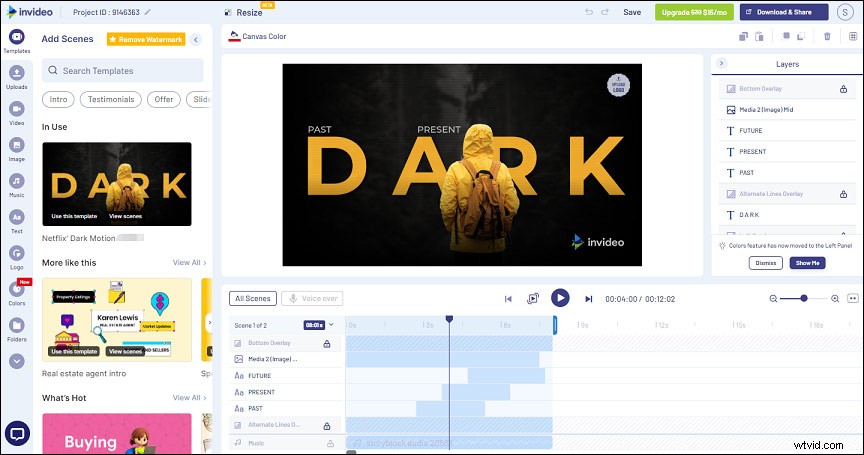Select the Testimonials template category
The width and height of the screenshot is (864, 455).
(110, 99)
